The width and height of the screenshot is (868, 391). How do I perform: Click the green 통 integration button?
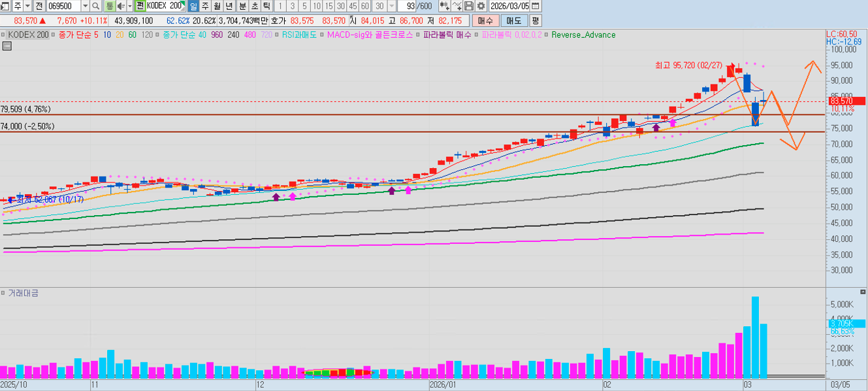click(109, 6)
